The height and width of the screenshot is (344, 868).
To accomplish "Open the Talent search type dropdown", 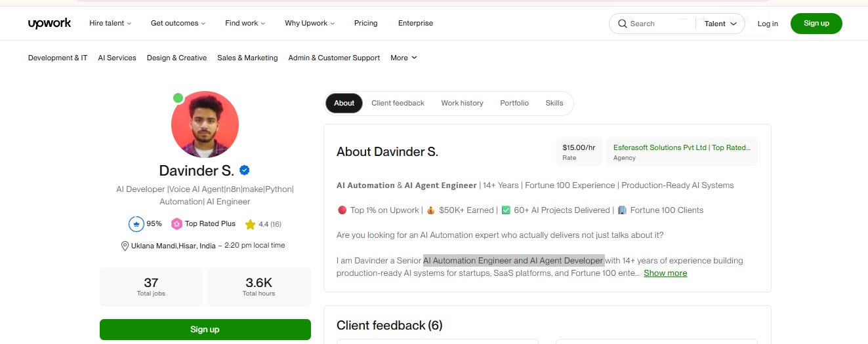I will (720, 24).
